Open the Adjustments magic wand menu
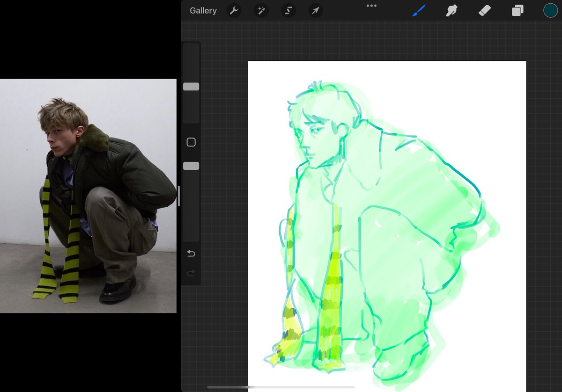This screenshot has width=562, height=392. [261, 10]
